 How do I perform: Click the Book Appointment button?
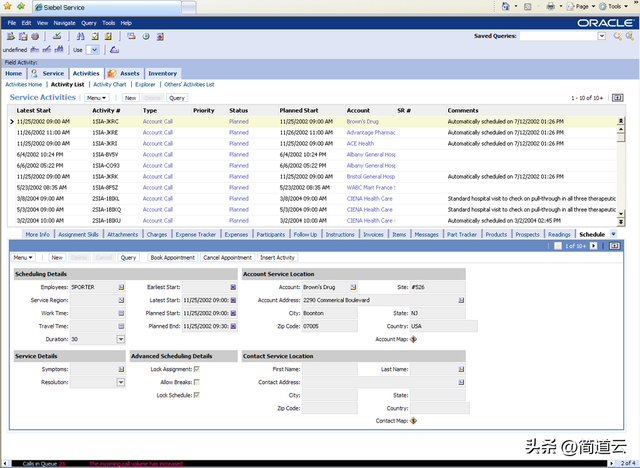pyautogui.click(x=173, y=257)
